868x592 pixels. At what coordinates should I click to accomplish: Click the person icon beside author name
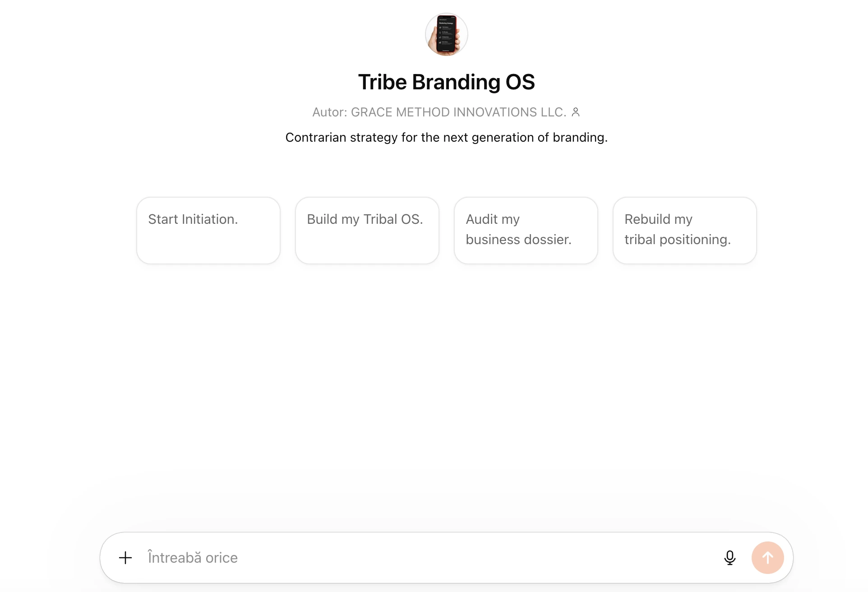[576, 112]
